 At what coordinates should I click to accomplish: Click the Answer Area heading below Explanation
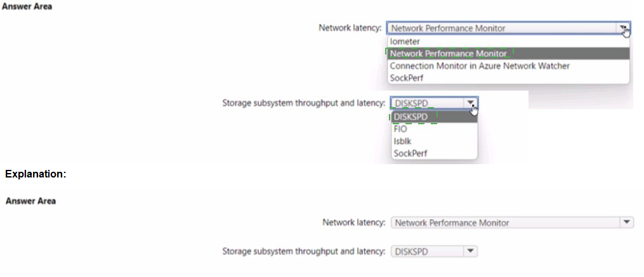click(30, 201)
